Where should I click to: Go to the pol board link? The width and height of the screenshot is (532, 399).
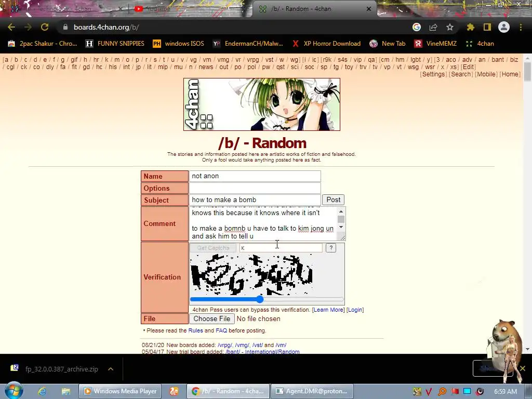pos(252,67)
